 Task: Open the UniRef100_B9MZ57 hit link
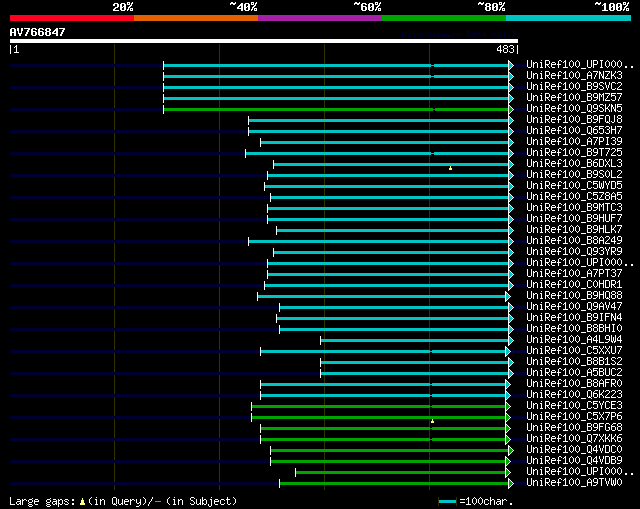574,98
